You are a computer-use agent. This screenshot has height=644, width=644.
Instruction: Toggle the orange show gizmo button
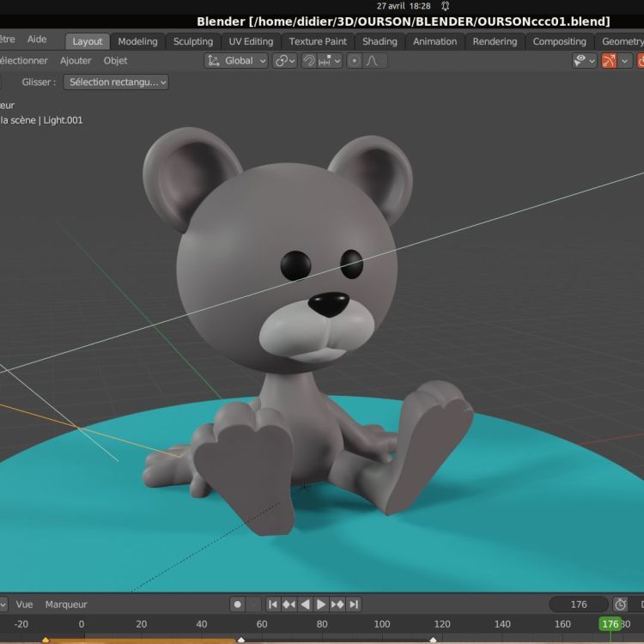[609, 61]
